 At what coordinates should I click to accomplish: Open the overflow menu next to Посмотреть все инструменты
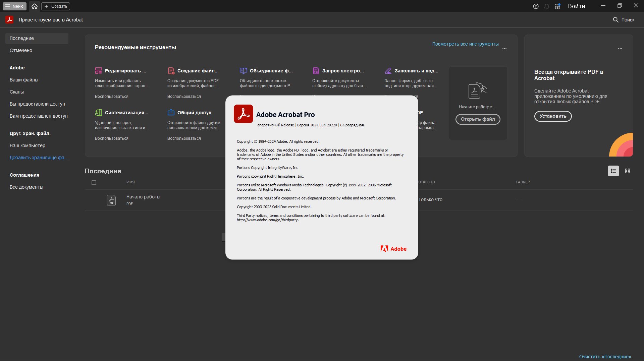coord(505,48)
